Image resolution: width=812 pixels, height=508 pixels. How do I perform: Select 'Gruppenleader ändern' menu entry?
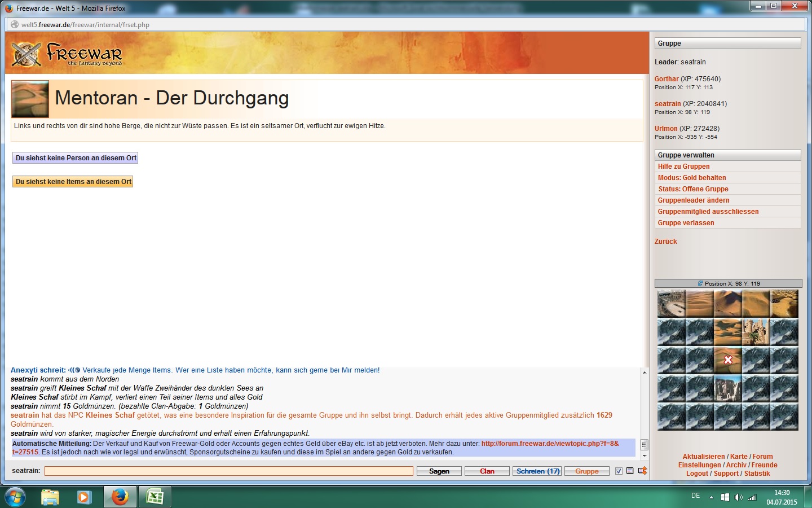pos(693,200)
